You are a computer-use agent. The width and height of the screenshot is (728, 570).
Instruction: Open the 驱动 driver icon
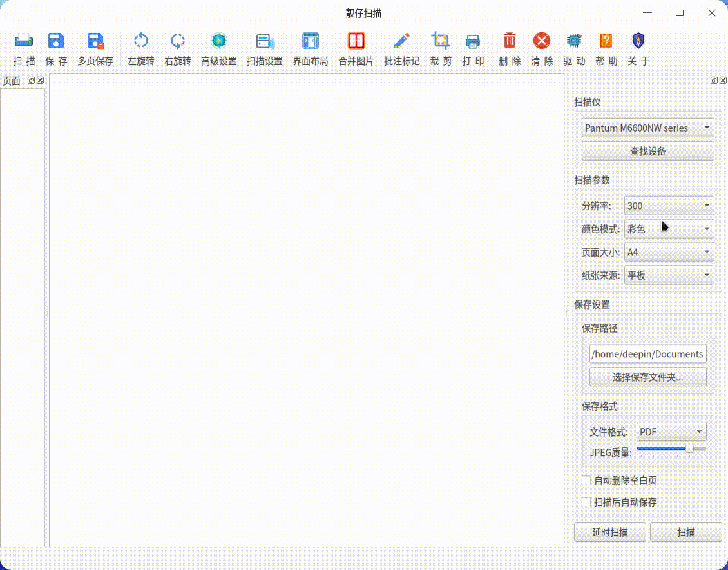point(574,41)
